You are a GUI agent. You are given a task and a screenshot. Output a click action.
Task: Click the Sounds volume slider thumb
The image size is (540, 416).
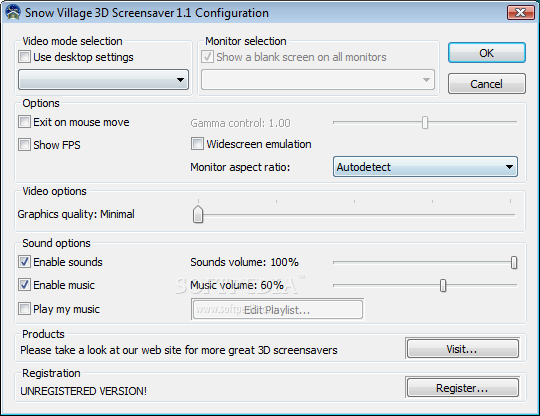point(514,262)
